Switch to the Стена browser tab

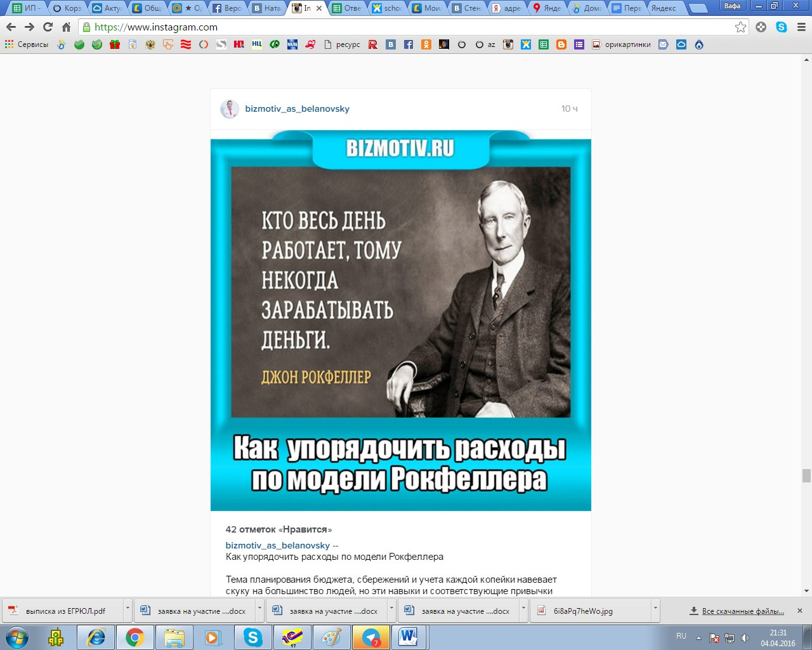467,8
